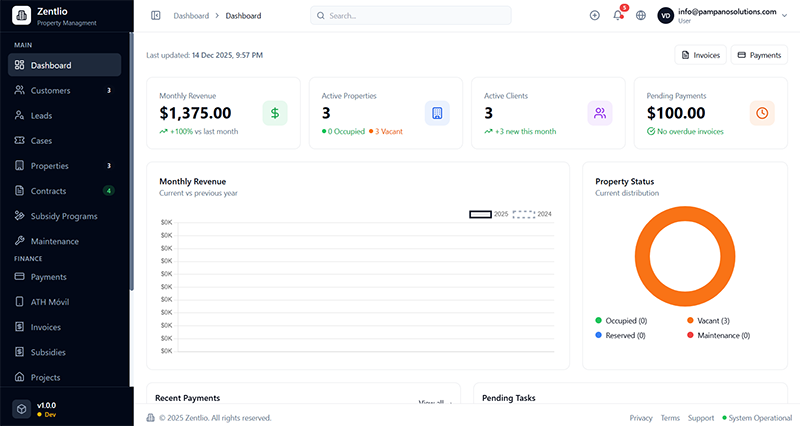
Task: Click the $100.00 pending payments value
Action: [676, 113]
